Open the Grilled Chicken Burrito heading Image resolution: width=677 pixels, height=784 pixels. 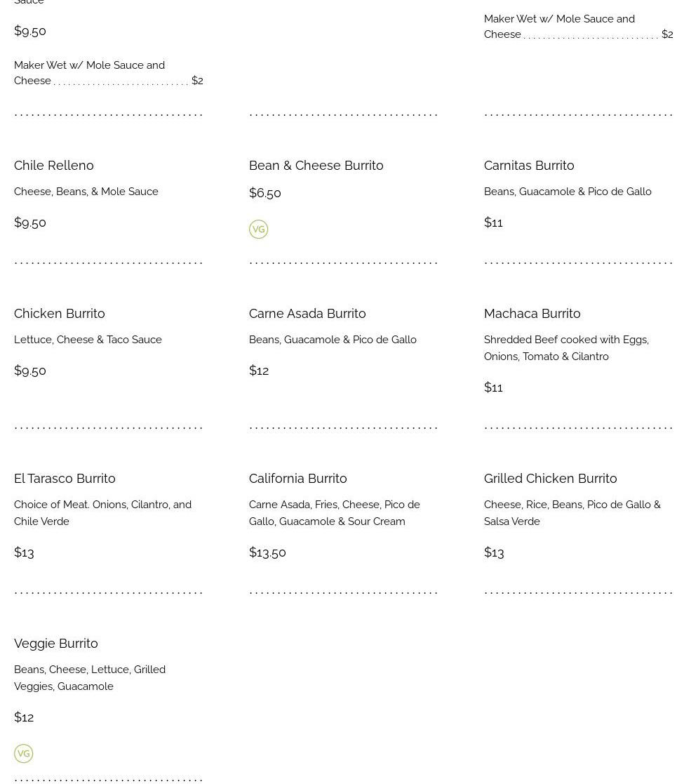coord(550,479)
